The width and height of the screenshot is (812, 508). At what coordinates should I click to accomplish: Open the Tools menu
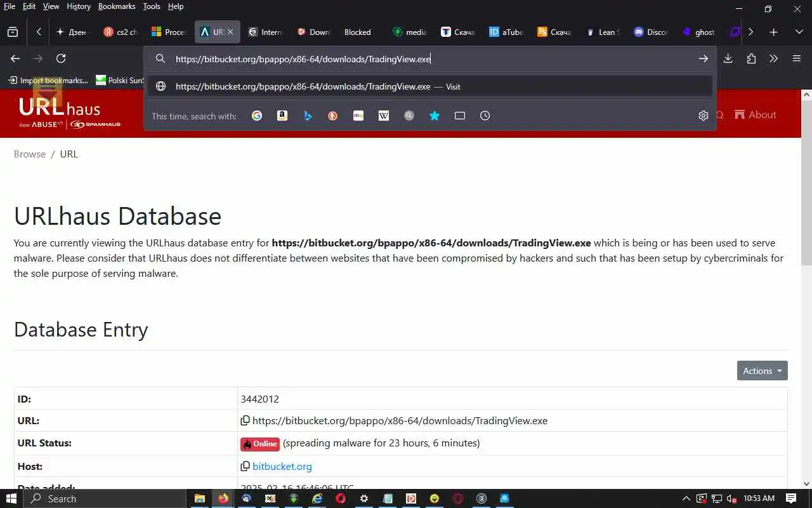152,6
